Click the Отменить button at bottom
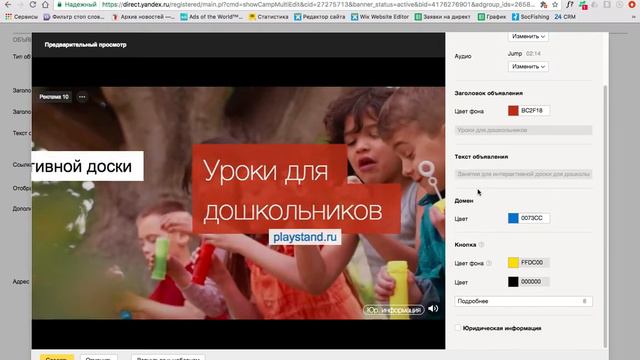The image size is (640, 360). click(99, 357)
